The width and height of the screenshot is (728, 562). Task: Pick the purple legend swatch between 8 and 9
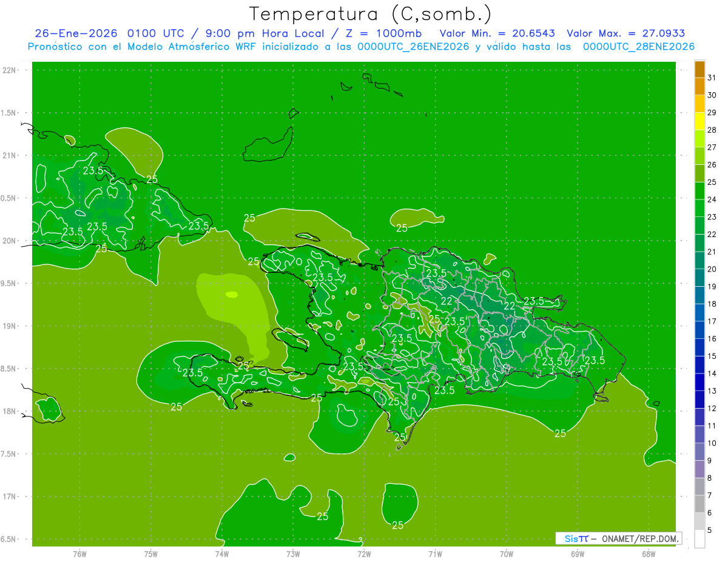pyautogui.click(x=699, y=469)
